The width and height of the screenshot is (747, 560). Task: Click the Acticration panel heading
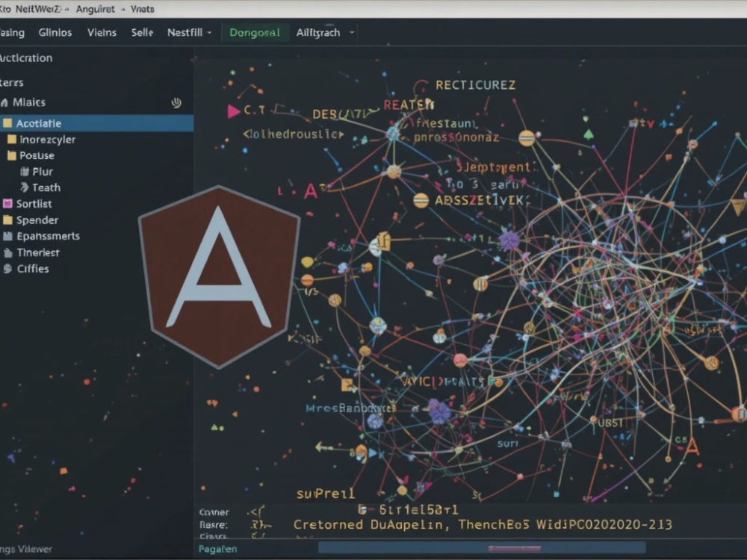click(25, 58)
